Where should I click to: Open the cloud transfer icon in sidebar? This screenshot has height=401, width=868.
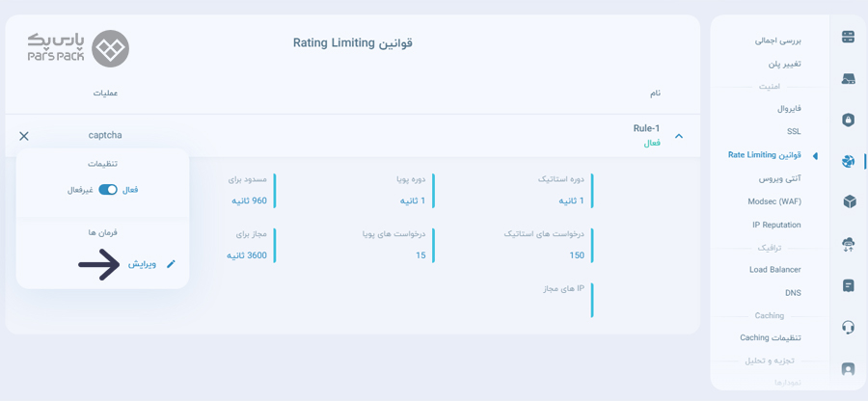848,244
